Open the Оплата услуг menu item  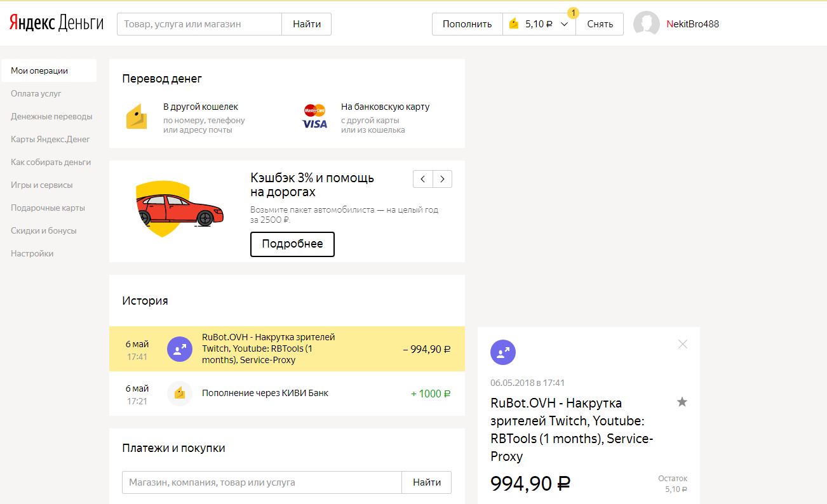tap(36, 94)
